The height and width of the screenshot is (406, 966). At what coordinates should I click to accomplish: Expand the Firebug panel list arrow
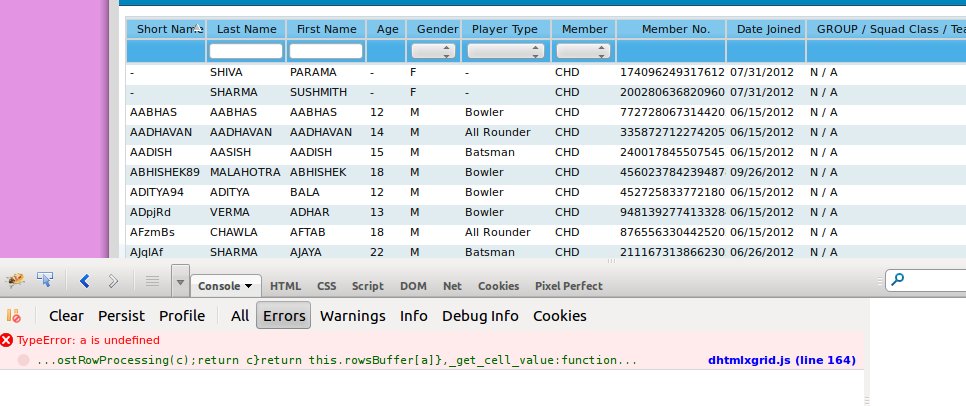coord(180,282)
